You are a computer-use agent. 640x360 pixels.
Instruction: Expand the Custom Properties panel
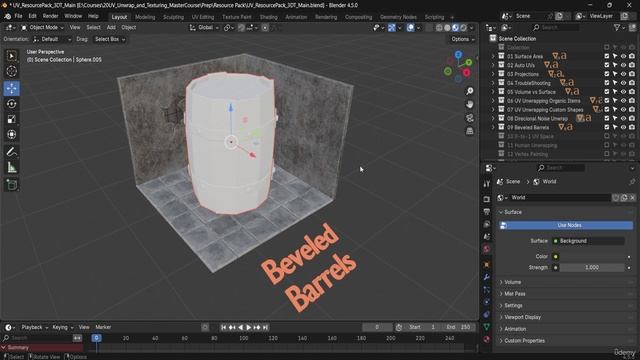click(x=524, y=341)
